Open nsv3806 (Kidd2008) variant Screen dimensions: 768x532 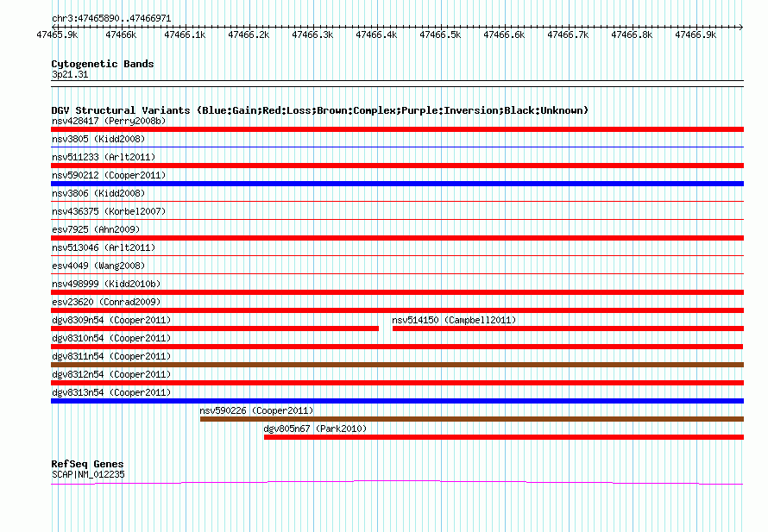(x=98, y=193)
